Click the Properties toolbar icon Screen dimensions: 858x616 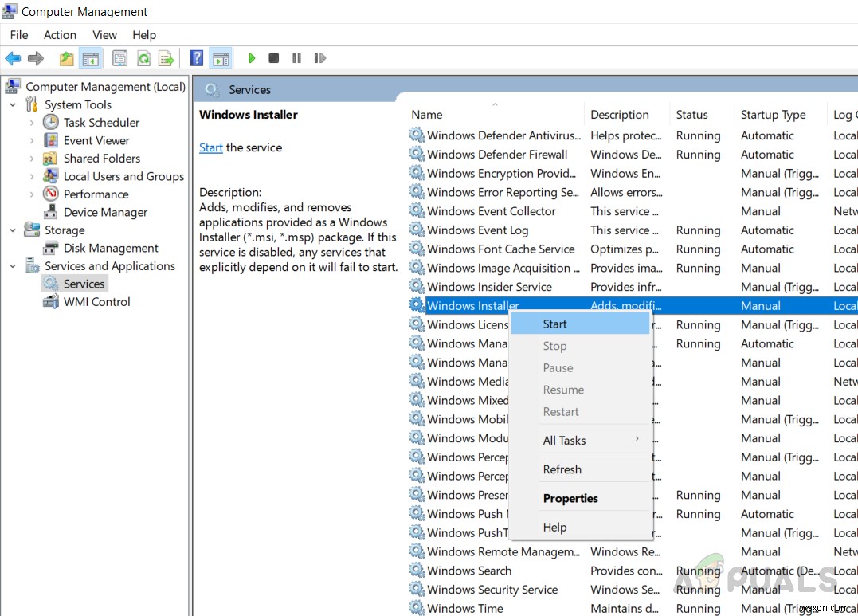119,58
